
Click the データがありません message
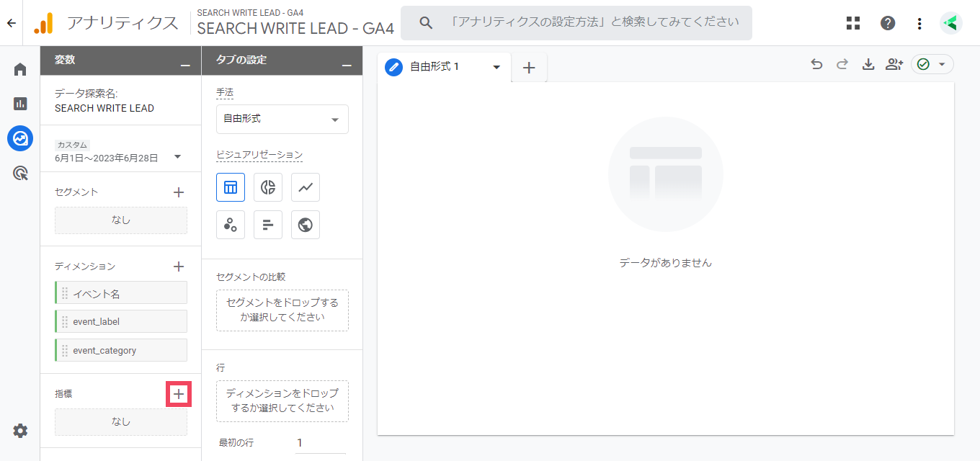click(x=666, y=263)
